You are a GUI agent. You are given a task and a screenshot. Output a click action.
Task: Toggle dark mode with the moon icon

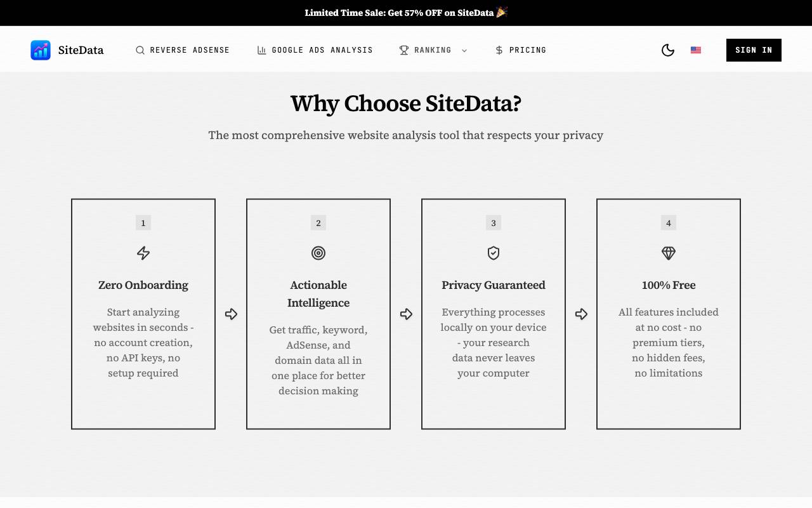[668, 50]
